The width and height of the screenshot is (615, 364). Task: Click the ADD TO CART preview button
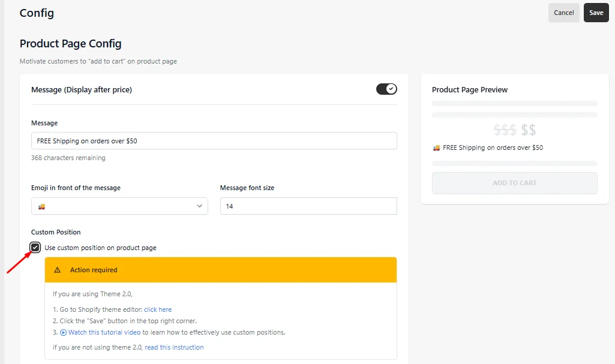coord(515,183)
